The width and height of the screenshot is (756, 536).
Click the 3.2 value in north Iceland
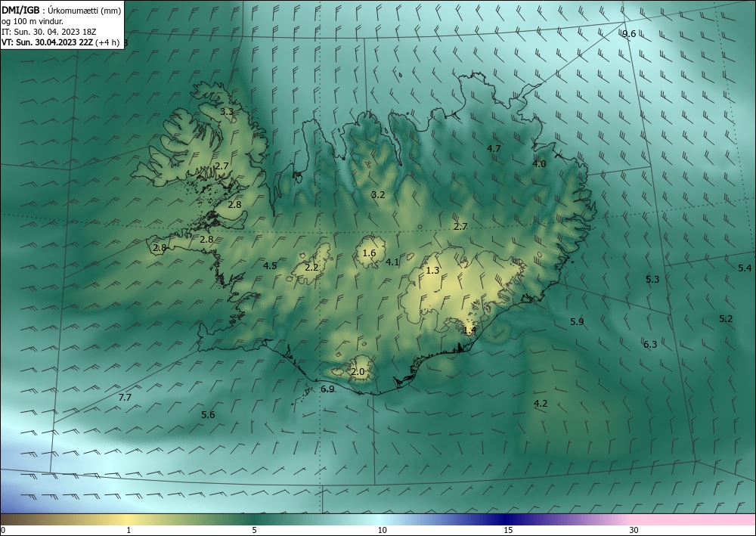tap(378, 195)
